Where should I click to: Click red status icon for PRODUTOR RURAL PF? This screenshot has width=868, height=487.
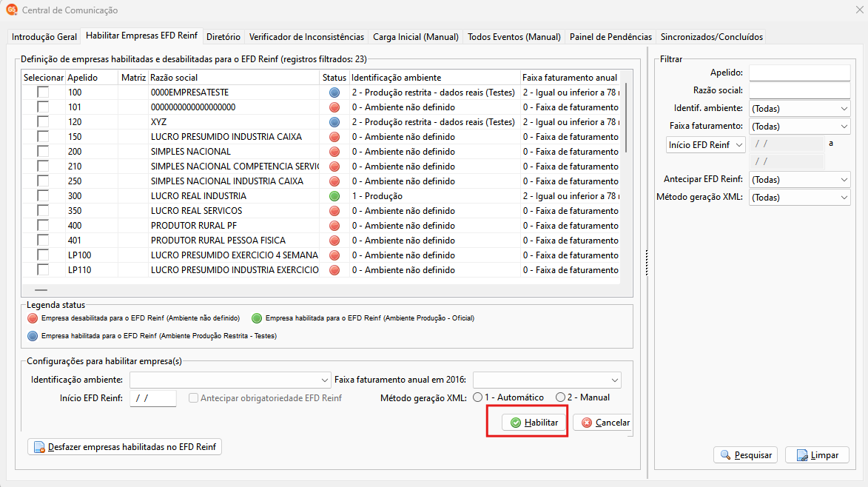tap(334, 226)
